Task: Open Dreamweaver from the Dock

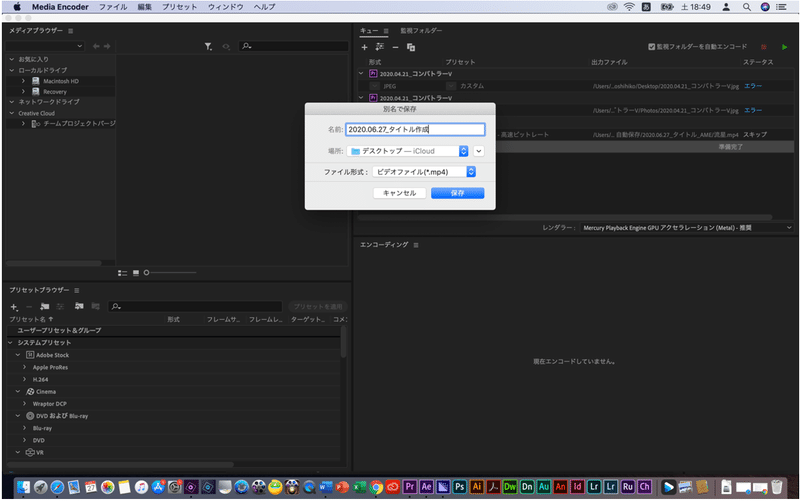Action: 510,487
